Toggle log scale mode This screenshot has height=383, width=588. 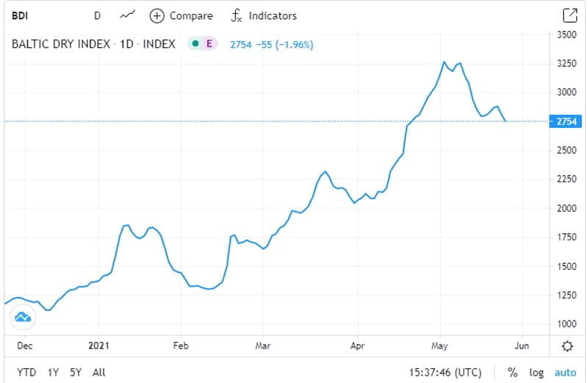tap(537, 373)
